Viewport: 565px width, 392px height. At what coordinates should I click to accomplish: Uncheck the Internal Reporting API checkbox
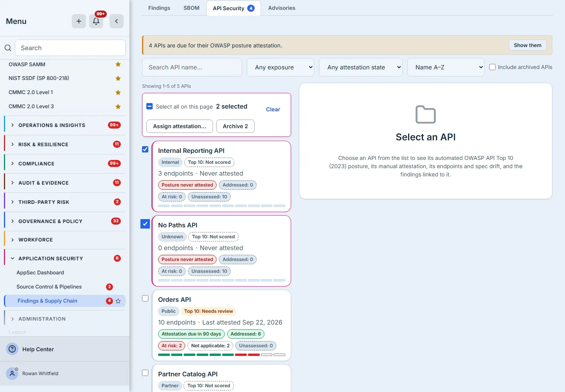point(145,149)
